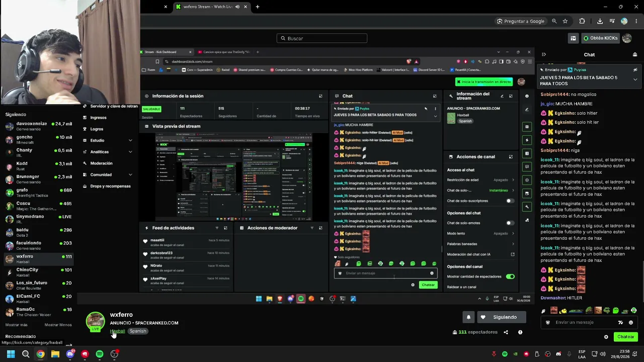Bookmark this page with the star icon
Image resolution: width=644 pixels, height=362 pixels.
click(x=565, y=21)
